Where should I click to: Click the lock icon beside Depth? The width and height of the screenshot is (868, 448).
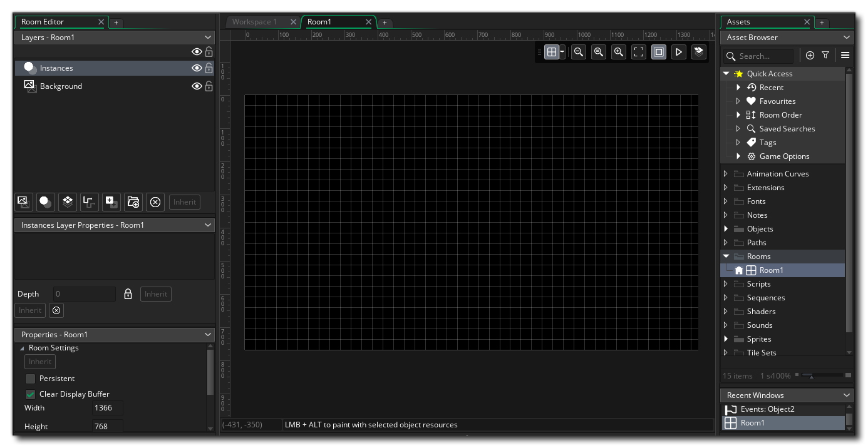(128, 294)
